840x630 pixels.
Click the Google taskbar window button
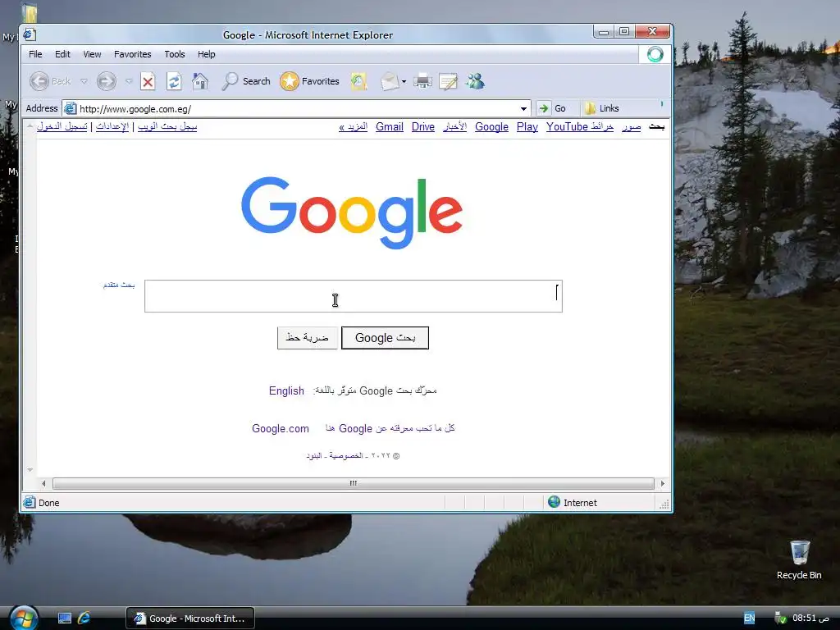(x=190, y=619)
